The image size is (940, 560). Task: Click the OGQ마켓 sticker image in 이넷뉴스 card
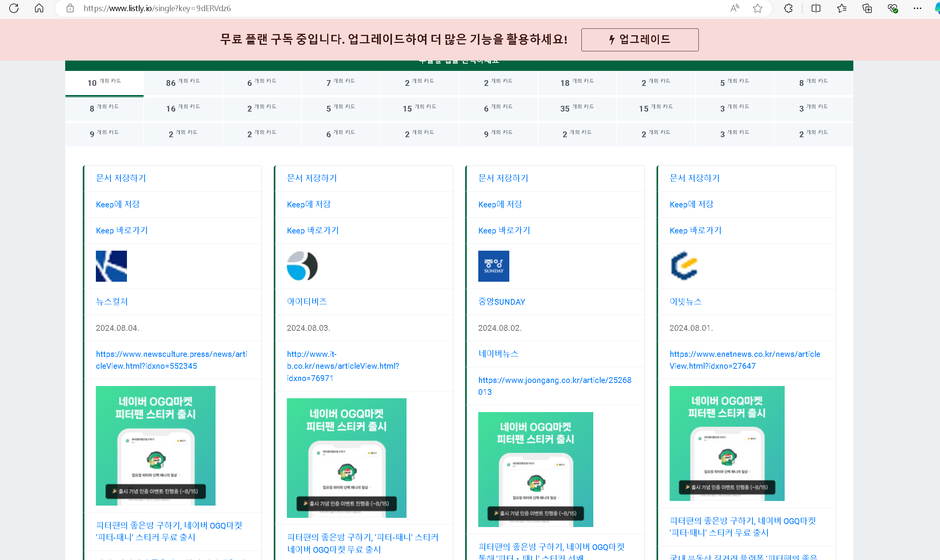pyautogui.click(x=727, y=443)
